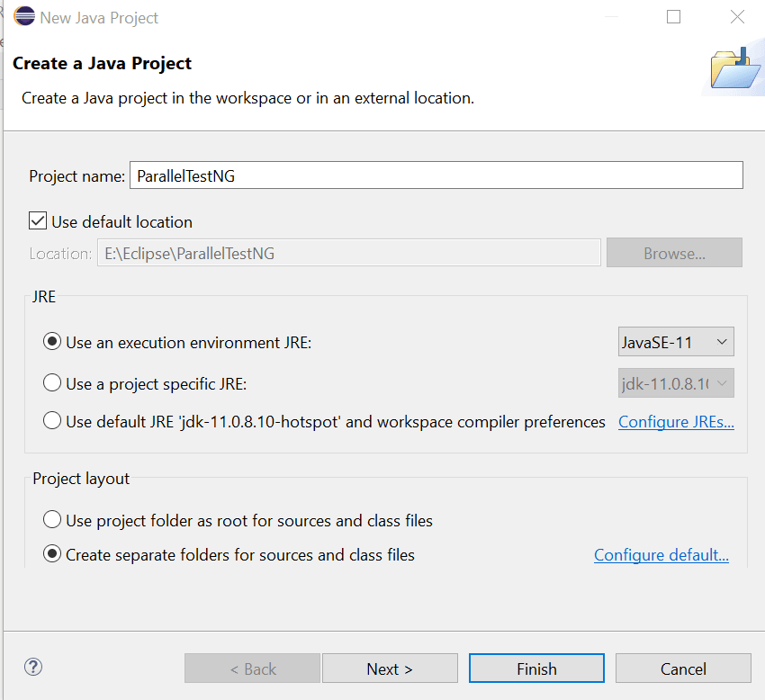This screenshot has height=700, width=765.
Task: Click the Browse button for location
Action: (674, 253)
